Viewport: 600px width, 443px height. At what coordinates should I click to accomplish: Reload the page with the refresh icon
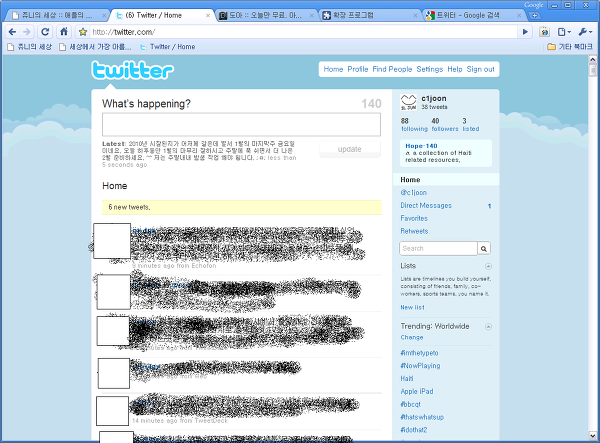(x=45, y=32)
